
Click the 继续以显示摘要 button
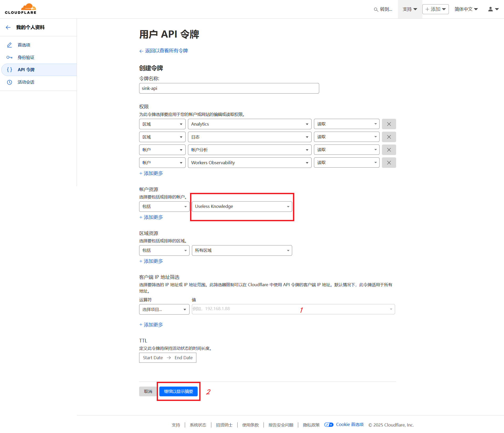pyautogui.click(x=178, y=391)
